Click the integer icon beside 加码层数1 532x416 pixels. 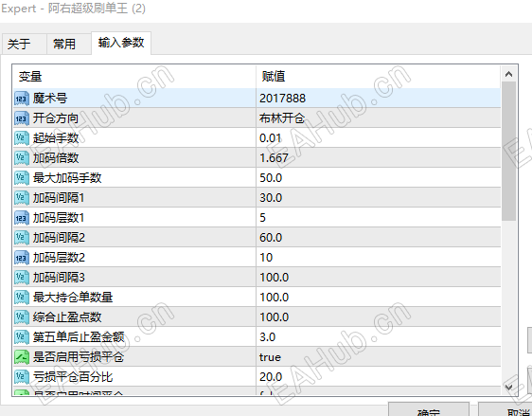tap(22, 218)
